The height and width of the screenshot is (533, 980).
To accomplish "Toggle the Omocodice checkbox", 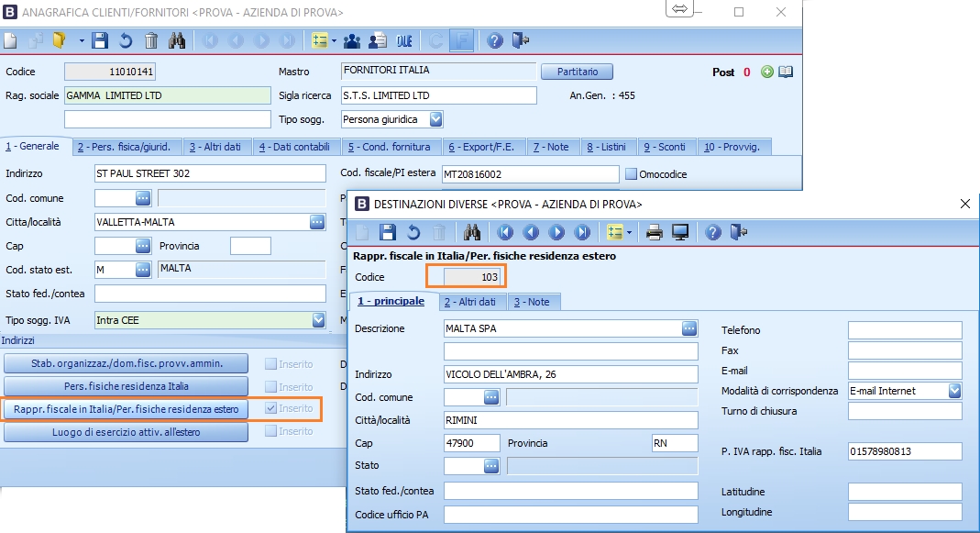I will click(x=631, y=174).
